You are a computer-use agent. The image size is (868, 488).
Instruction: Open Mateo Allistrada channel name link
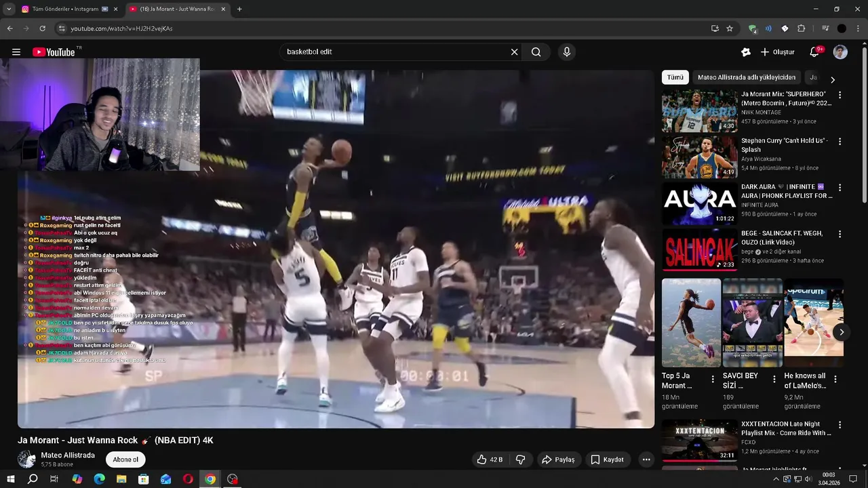[68, 455]
